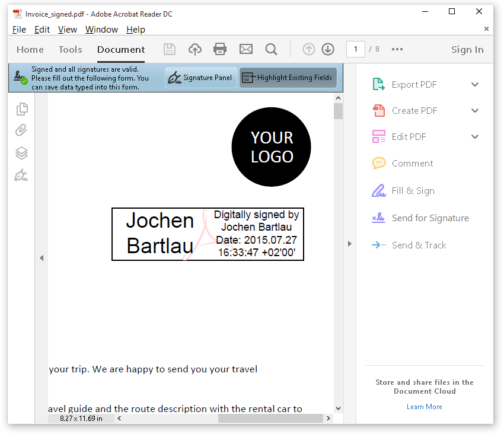
Task: Click Store and share files text
Action: click(425, 387)
